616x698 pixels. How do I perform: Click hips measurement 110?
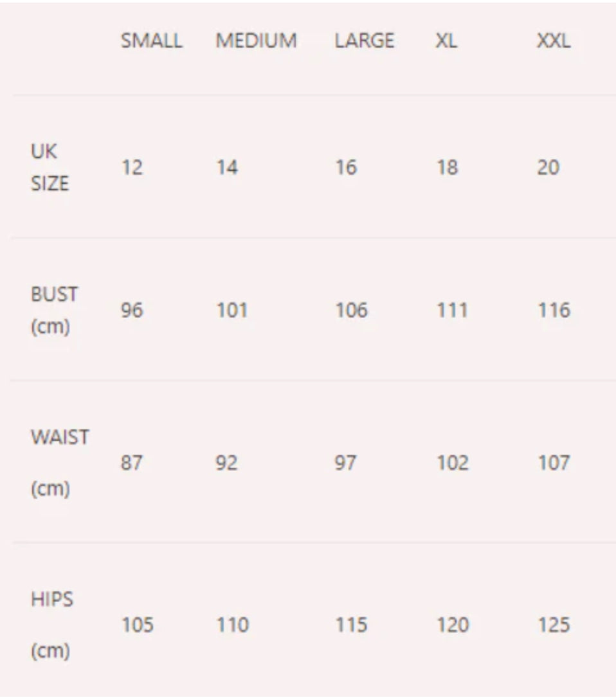[233, 625]
